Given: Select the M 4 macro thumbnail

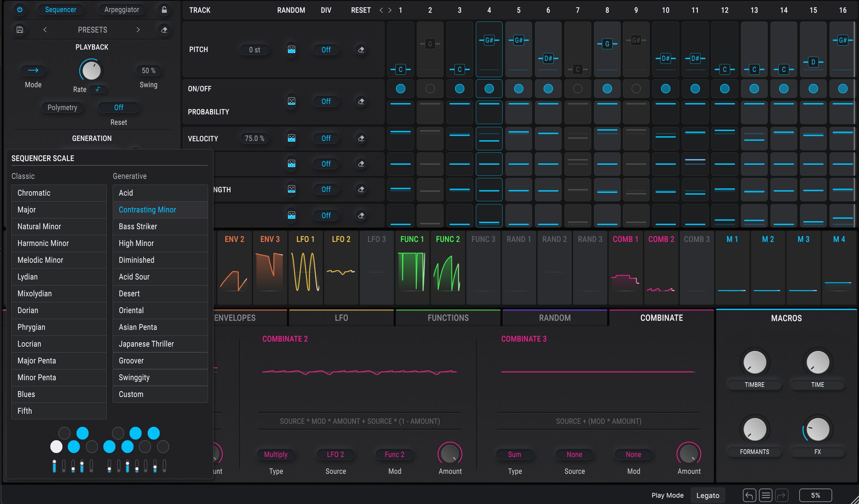Looking at the screenshot, I should [x=839, y=267].
